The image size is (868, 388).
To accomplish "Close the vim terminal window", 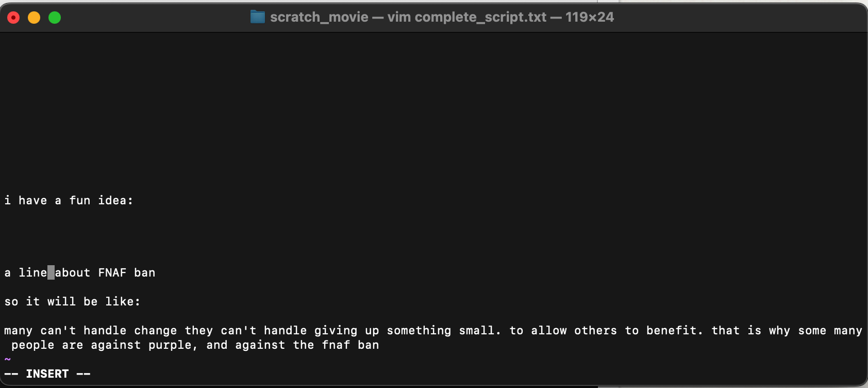I will coord(13,18).
